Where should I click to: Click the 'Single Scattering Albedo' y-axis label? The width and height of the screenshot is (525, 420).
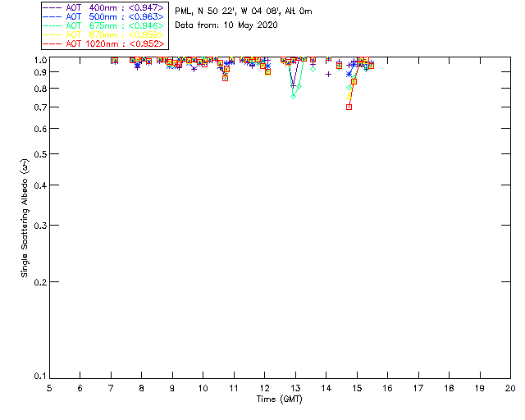[x=25, y=217]
